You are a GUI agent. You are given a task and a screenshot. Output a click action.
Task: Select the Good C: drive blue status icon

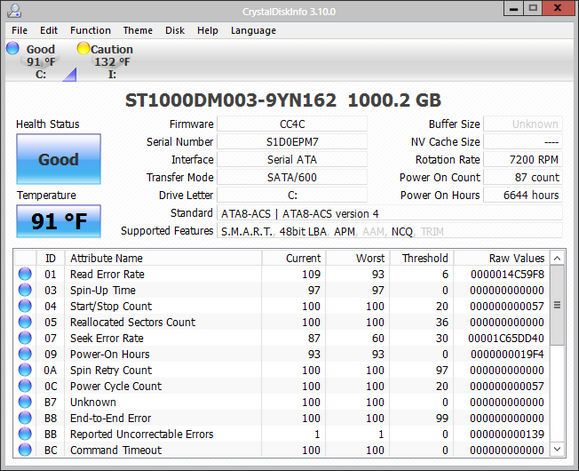pos(13,48)
